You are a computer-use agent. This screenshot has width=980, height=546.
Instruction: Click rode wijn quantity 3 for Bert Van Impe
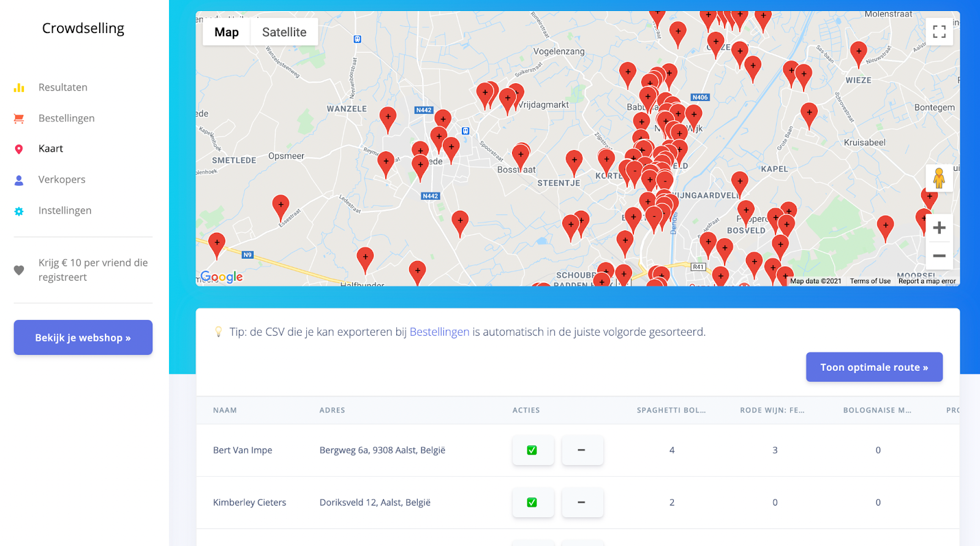pyautogui.click(x=775, y=450)
